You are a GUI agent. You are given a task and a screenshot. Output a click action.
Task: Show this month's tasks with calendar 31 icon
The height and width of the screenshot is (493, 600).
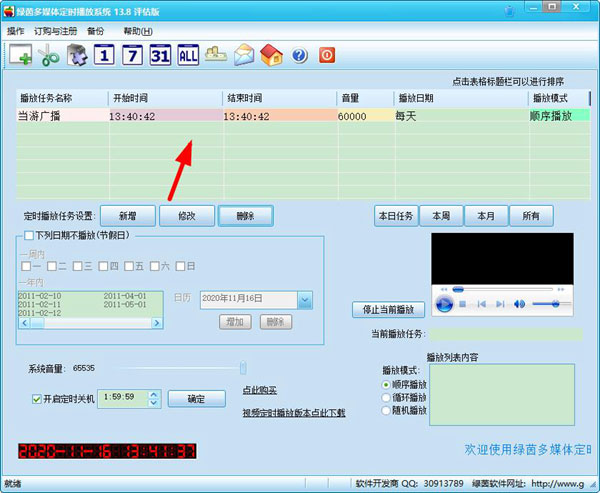[x=160, y=56]
